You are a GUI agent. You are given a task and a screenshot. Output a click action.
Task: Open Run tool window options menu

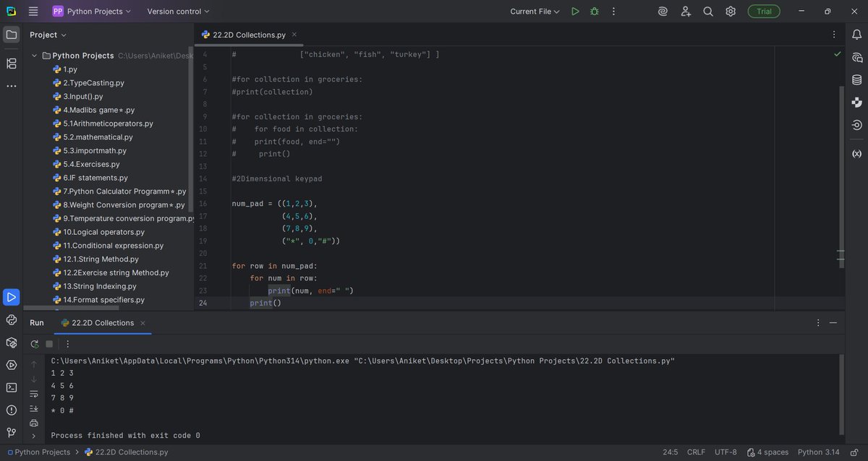819,323
